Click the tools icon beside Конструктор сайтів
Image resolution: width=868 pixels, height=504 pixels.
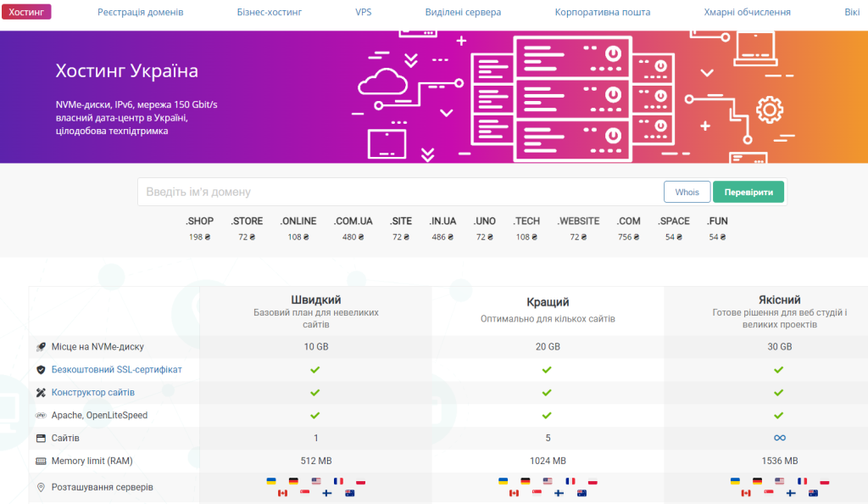click(41, 393)
